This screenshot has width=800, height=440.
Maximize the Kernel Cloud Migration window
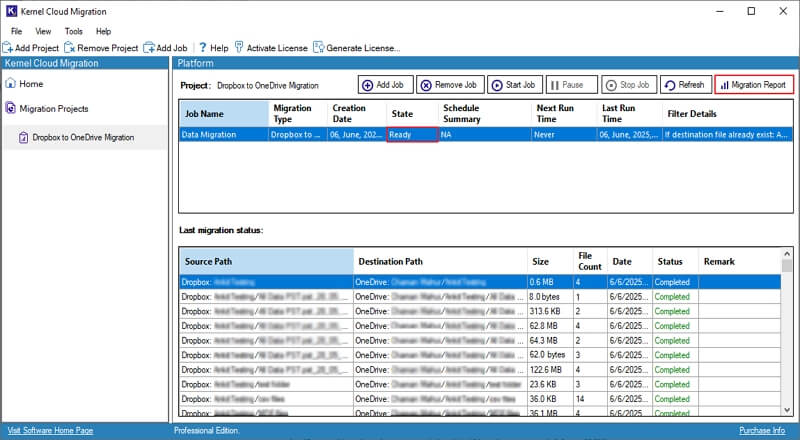751,11
